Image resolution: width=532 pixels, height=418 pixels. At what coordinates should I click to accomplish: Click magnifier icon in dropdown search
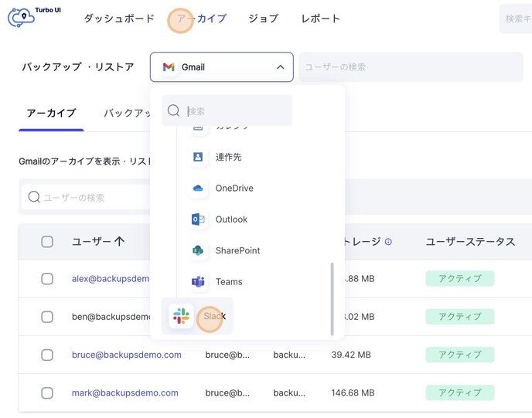click(173, 110)
